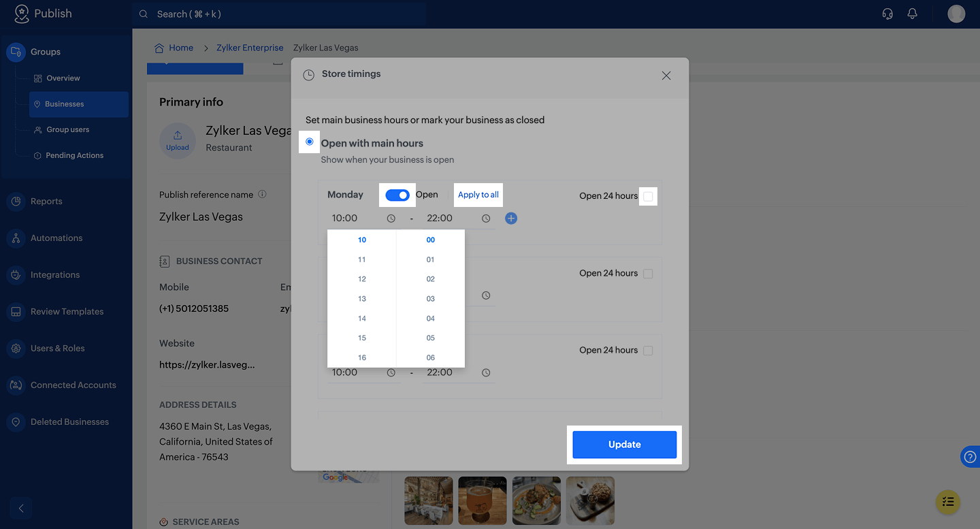Click the Integrations sidebar icon
The width and height of the screenshot is (980, 529).
[16, 275]
